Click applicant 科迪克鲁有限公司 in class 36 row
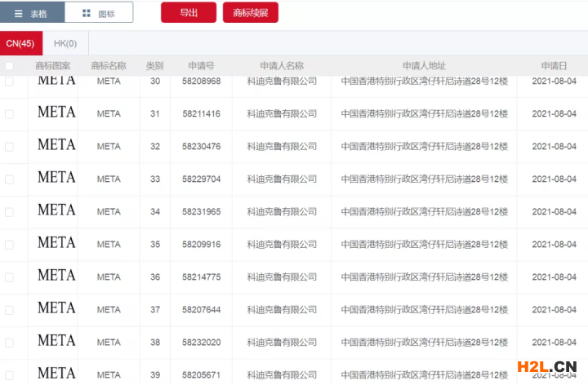This screenshot has width=588, height=385. [282, 277]
